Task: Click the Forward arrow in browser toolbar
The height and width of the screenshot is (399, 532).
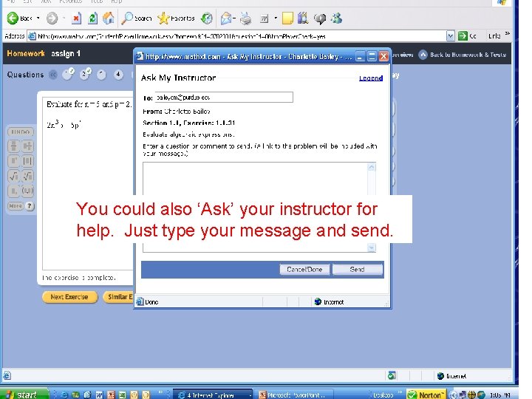Action: coord(52,18)
